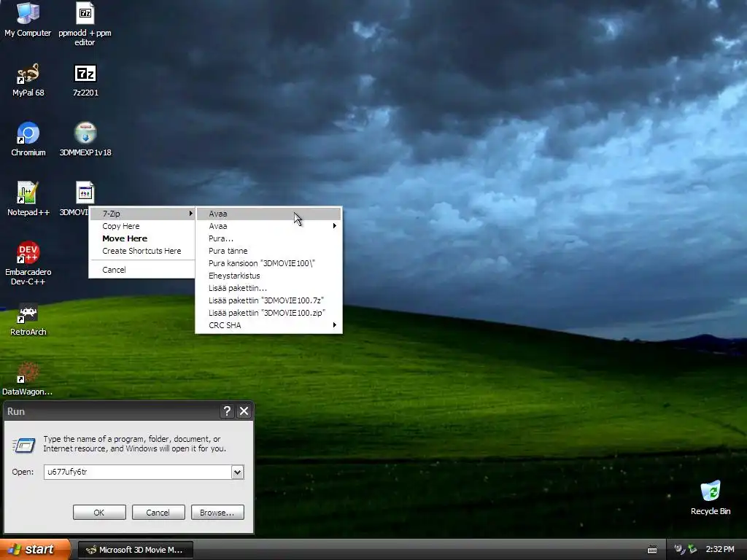Click the Run dialog program icon
The width and height of the screenshot is (747, 560).
coord(24,445)
